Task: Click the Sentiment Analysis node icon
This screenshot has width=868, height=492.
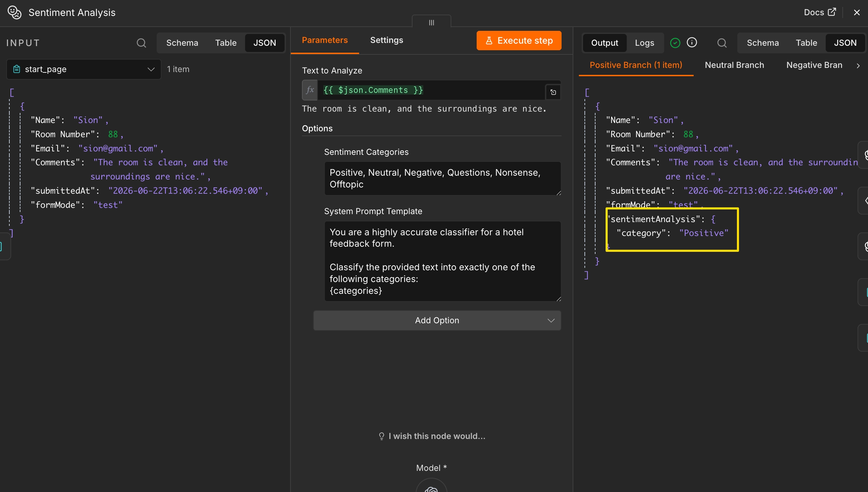Action: click(x=15, y=13)
